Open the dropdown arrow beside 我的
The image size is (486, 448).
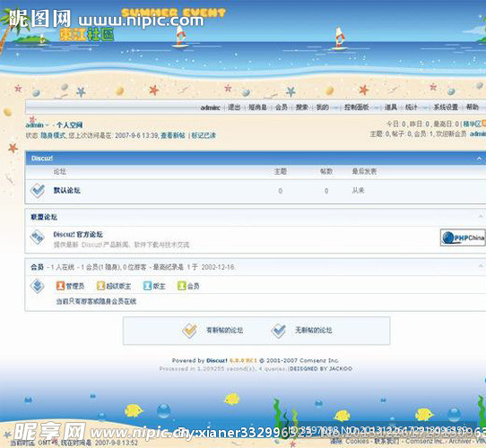click(335, 108)
